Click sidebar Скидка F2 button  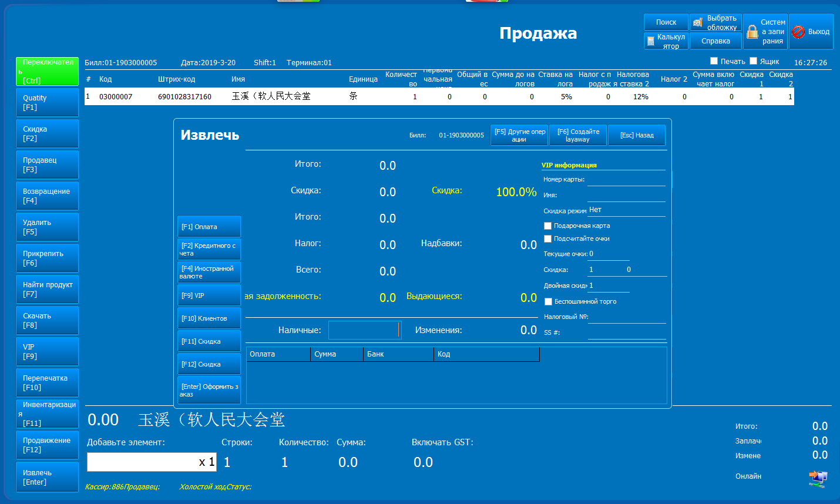(x=47, y=133)
